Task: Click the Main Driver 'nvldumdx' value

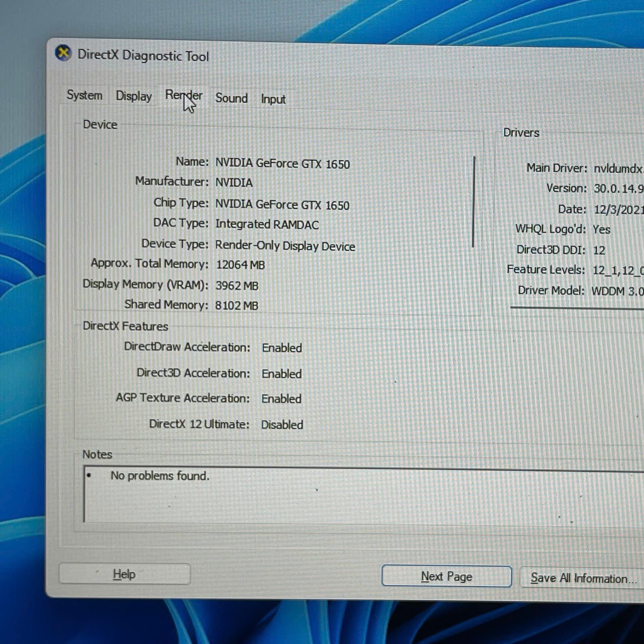Action: tap(619, 169)
